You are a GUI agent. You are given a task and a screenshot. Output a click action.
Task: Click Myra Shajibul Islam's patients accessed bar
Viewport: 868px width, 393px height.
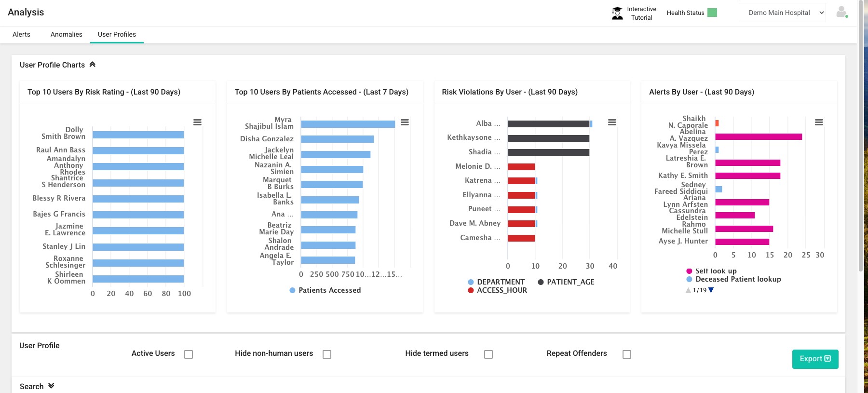pyautogui.click(x=348, y=124)
